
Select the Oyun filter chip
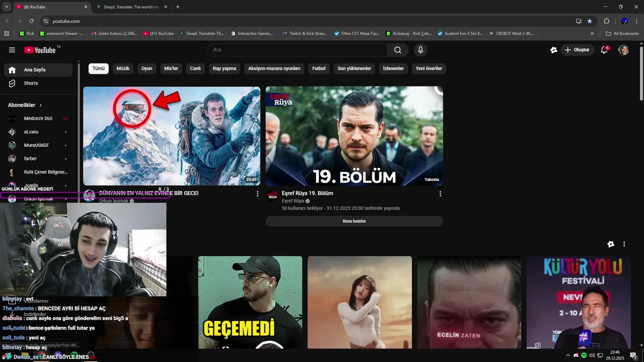146,68
